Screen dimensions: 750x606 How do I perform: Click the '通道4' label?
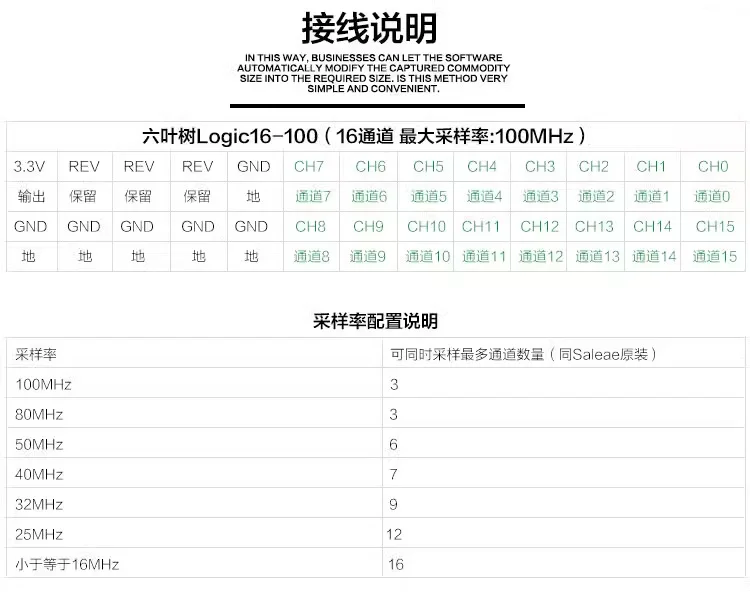[x=485, y=196]
